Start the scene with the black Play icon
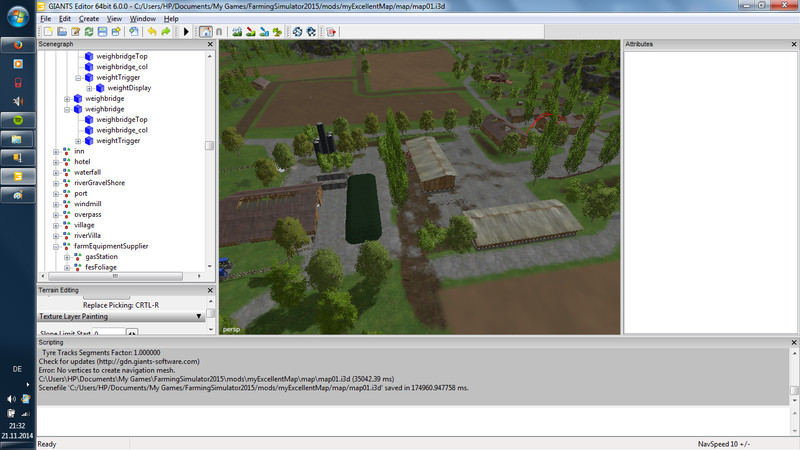 coord(186,32)
